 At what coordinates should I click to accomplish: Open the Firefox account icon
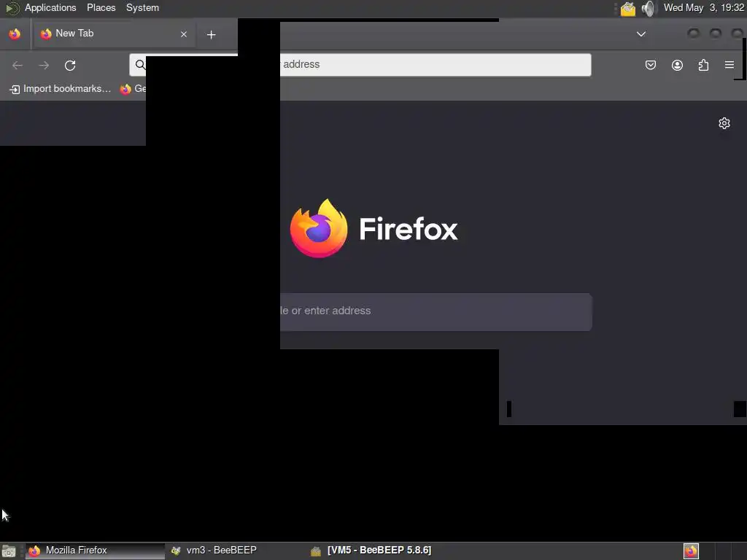pos(677,65)
